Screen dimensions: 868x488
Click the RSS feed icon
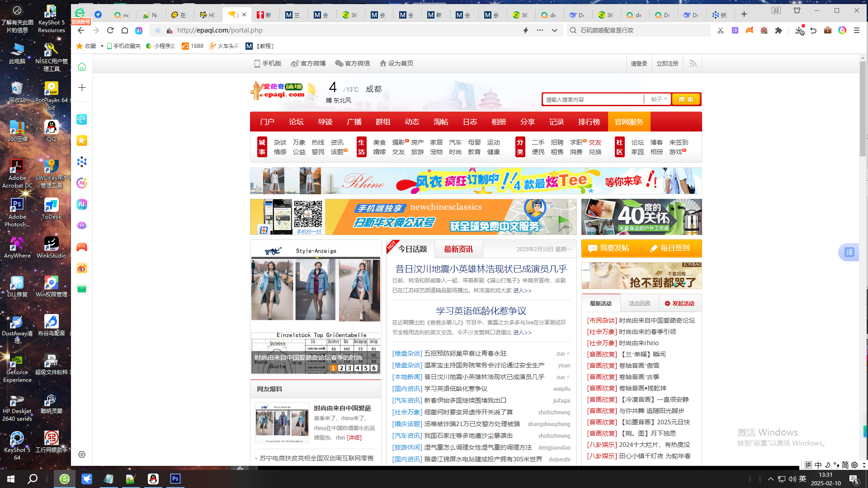pyautogui.click(x=693, y=64)
